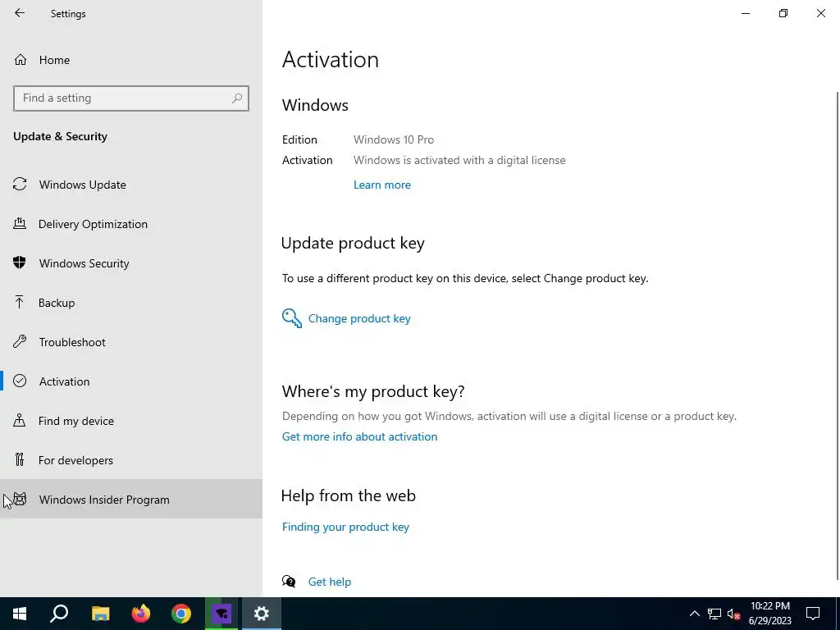Click Change product key

(x=359, y=318)
